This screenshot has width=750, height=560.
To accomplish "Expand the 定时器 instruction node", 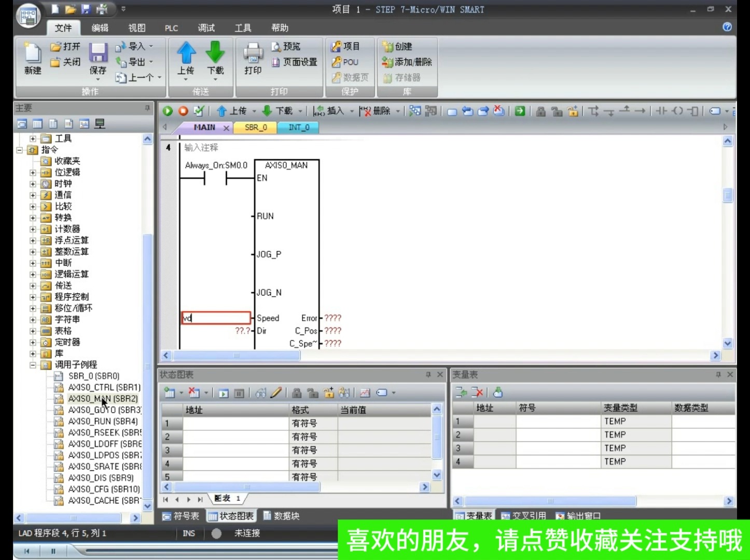I will [x=32, y=342].
